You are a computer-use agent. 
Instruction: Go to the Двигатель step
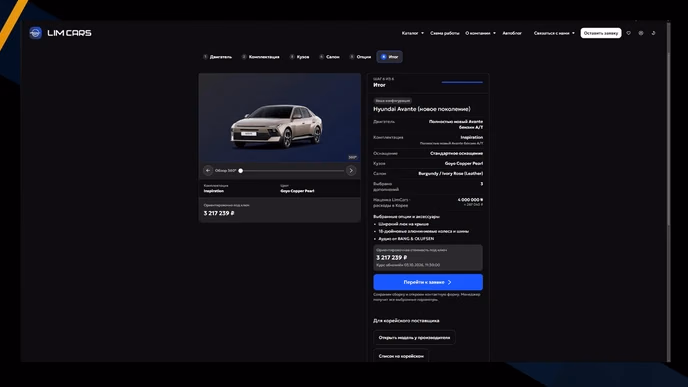[218, 57]
